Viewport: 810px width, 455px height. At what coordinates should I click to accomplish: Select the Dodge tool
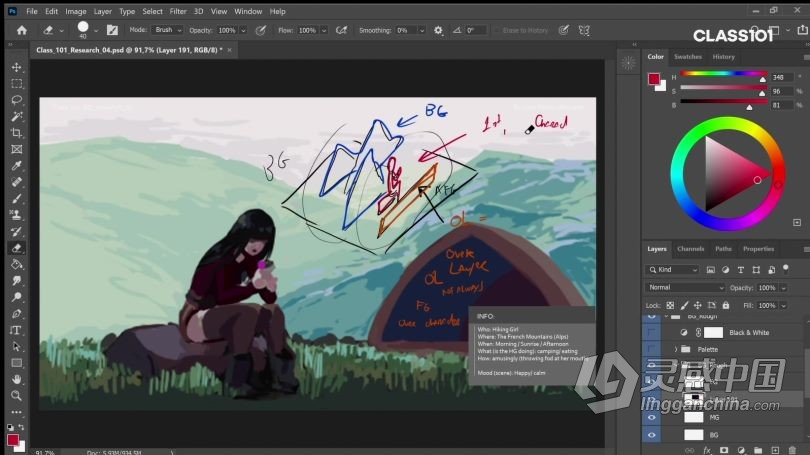(x=17, y=297)
